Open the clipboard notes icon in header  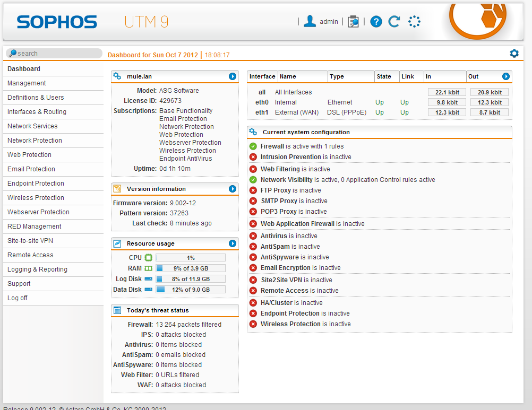[x=353, y=22]
